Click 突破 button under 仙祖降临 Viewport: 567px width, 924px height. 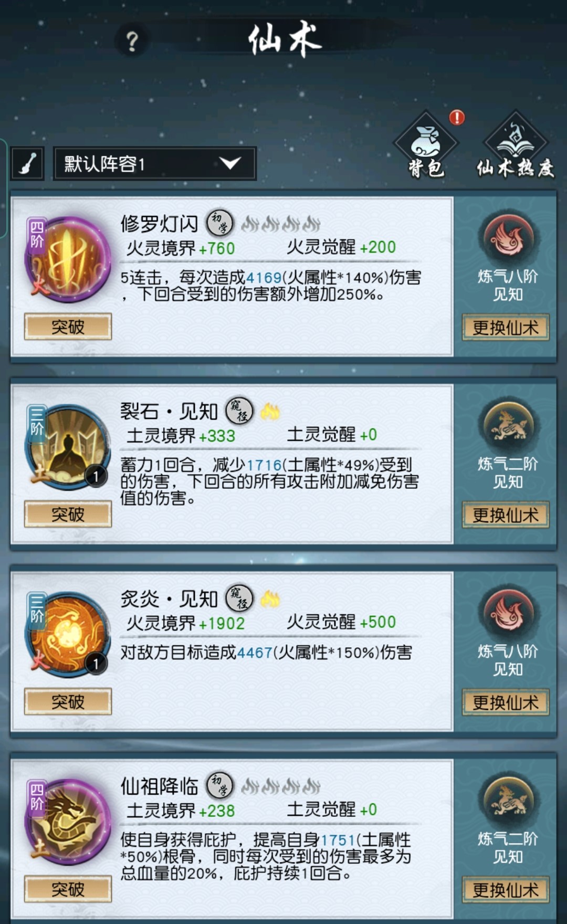pyautogui.click(x=68, y=889)
